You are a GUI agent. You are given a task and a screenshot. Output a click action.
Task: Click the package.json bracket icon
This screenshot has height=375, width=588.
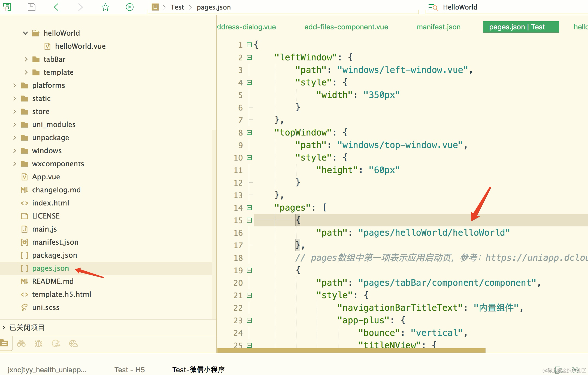[25, 255]
